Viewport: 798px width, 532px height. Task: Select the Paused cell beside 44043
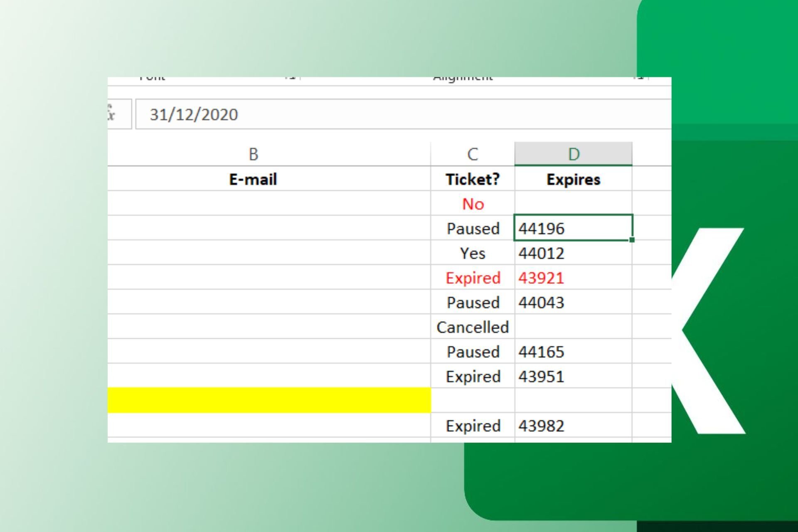473,302
